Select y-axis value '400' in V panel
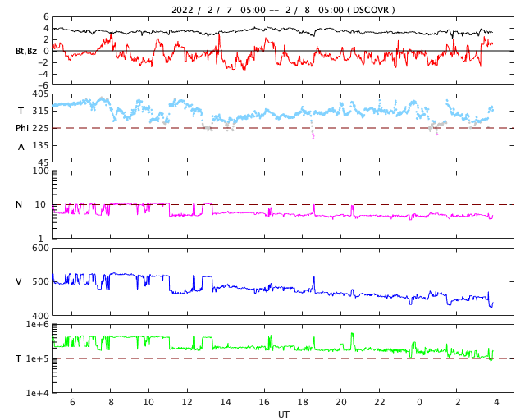This screenshot has width=525, height=420. click(x=40, y=316)
